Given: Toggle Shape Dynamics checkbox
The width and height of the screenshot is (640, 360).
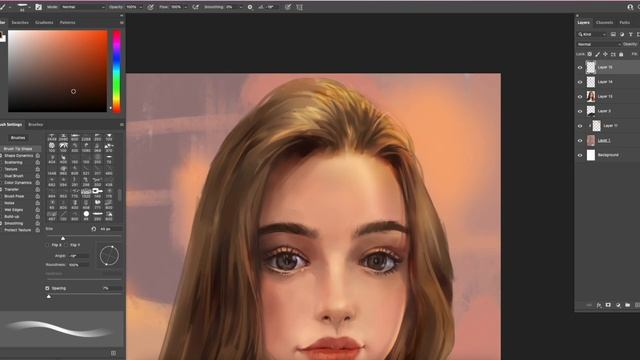Looking at the screenshot, I should 1,156.
